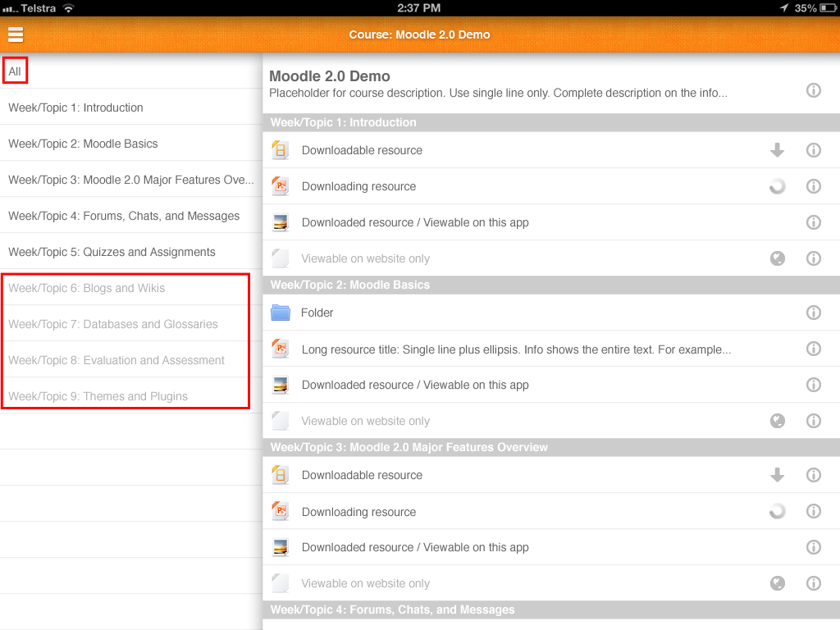Select Week/Topic 1: Introduction in the sidebar
The width and height of the screenshot is (840, 630).
coord(130,107)
